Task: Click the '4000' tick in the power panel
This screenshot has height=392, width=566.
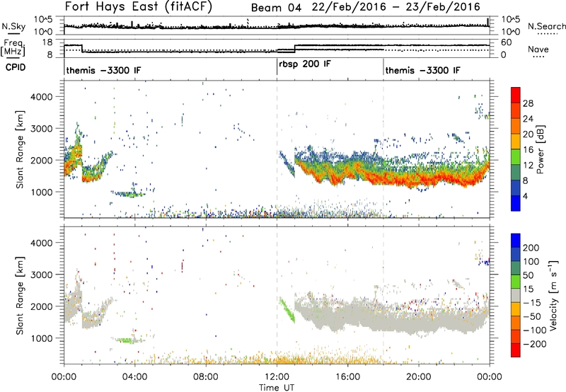Action: click(x=41, y=97)
